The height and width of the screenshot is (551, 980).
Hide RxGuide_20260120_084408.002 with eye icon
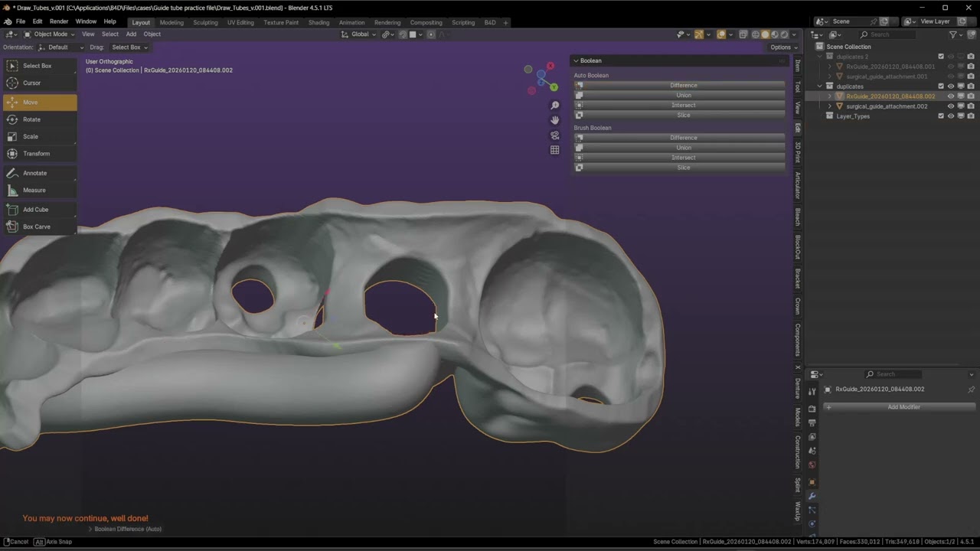point(951,96)
